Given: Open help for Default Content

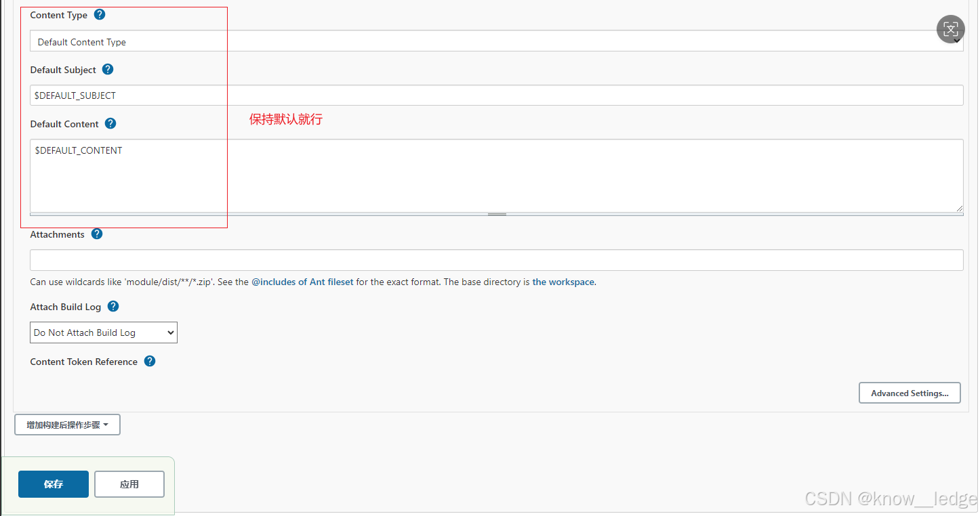Looking at the screenshot, I should click(110, 123).
